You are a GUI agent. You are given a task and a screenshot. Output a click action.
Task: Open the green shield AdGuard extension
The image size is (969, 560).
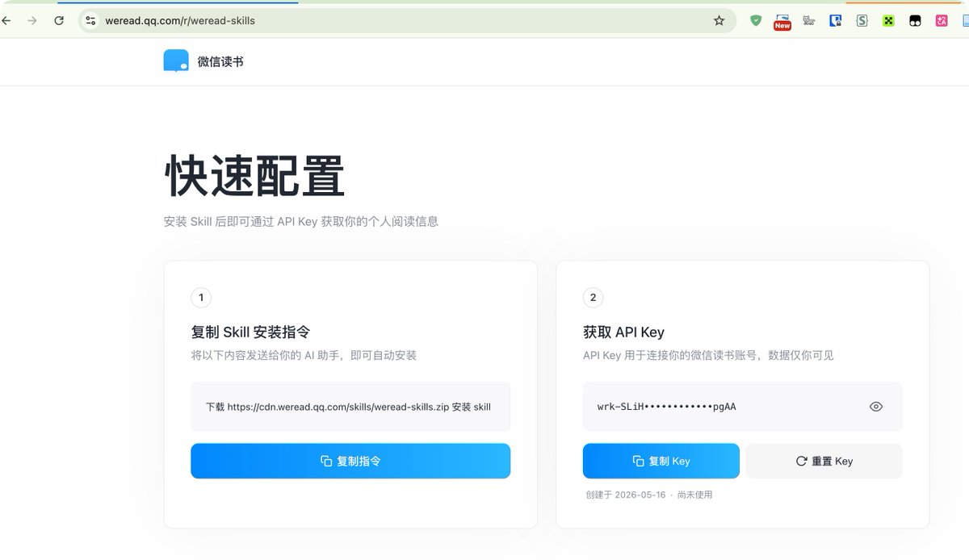756,21
